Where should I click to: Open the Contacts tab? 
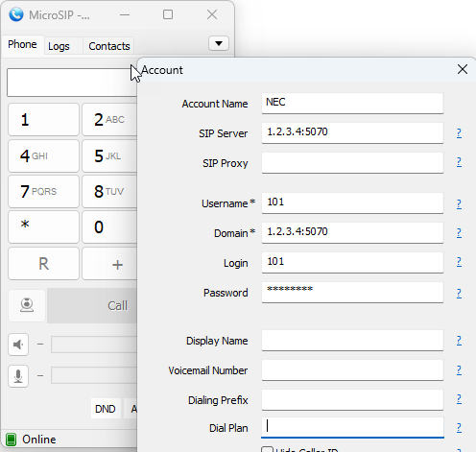(109, 46)
